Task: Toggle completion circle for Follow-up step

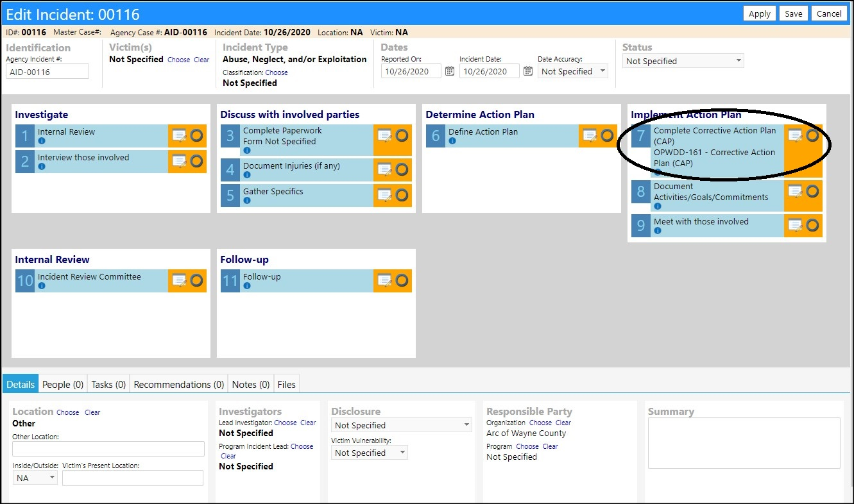Action: 402,280
